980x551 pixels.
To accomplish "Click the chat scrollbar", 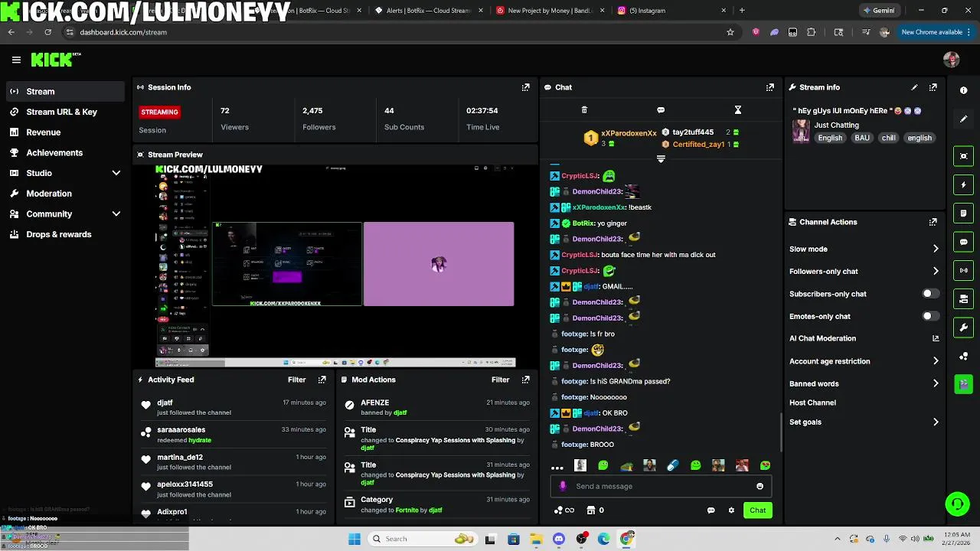I will click(x=781, y=432).
